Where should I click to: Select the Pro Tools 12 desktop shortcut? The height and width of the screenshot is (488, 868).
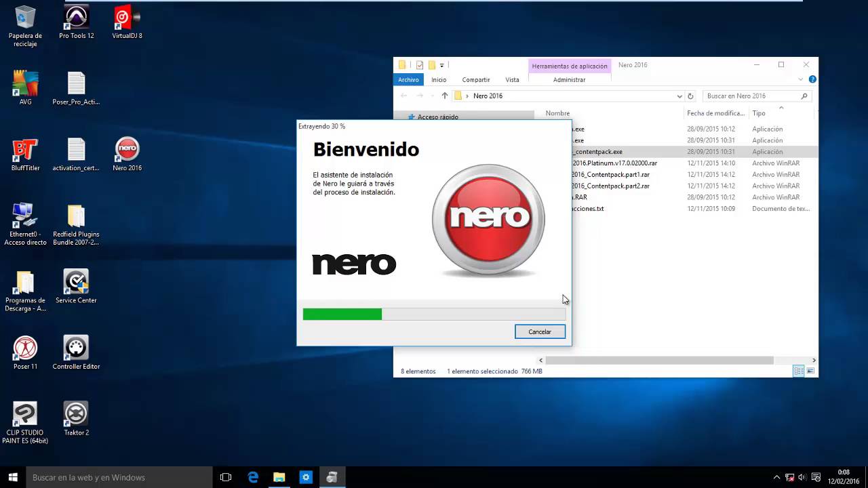(x=76, y=23)
